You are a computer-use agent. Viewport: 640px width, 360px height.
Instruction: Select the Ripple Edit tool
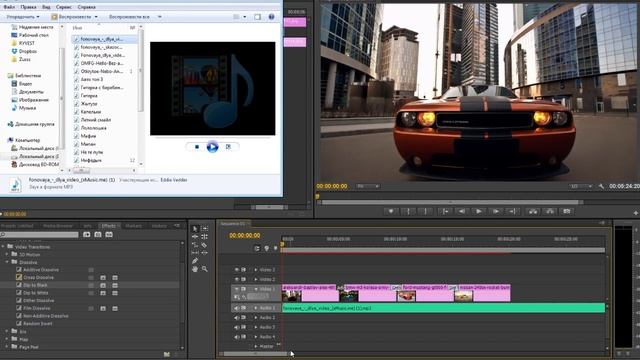point(195,237)
